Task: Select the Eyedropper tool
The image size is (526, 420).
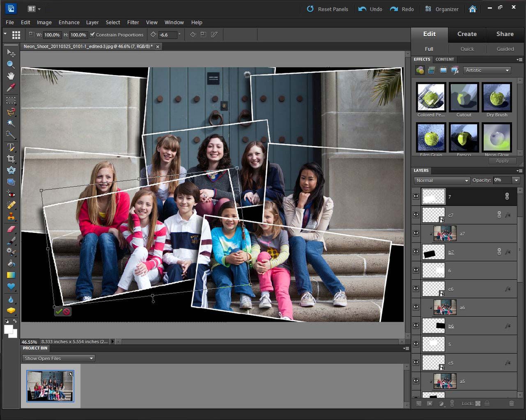Action: click(11, 88)
